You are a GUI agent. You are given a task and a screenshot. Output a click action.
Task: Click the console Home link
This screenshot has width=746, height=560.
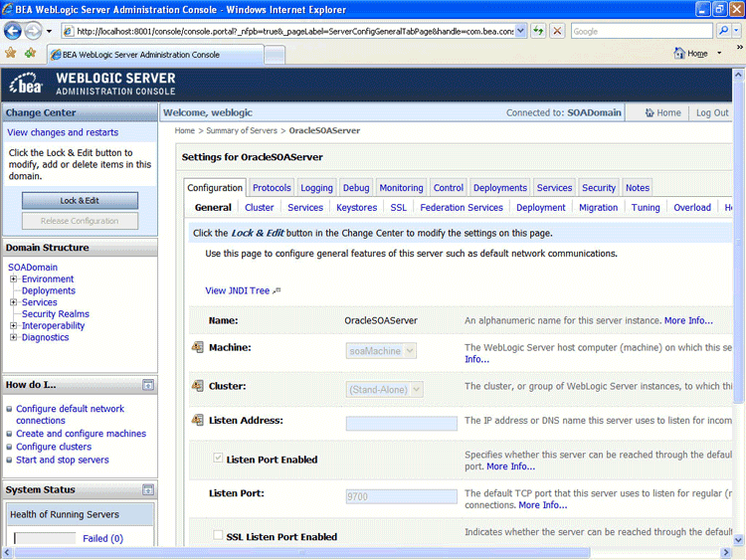[663, 112]
